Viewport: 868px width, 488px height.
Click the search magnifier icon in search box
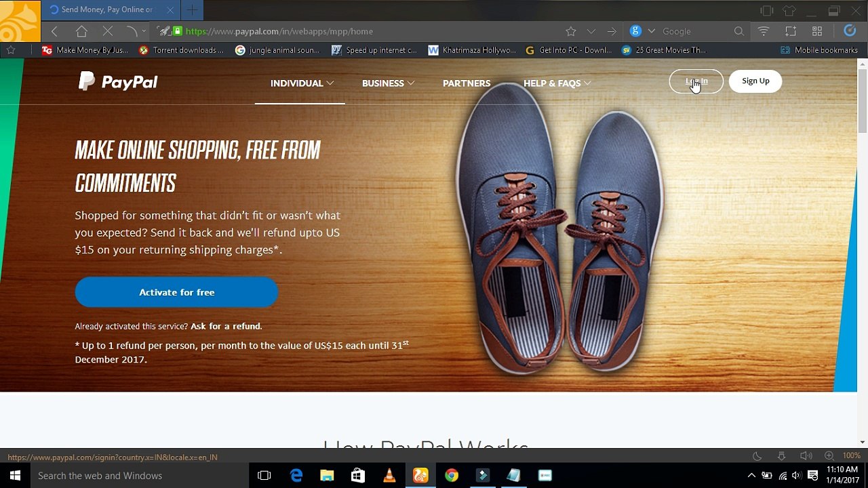[739, 31]
